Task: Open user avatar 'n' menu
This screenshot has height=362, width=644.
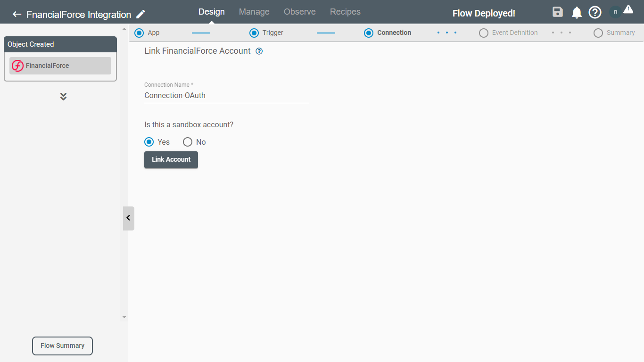Action: (x=615, y=12)
